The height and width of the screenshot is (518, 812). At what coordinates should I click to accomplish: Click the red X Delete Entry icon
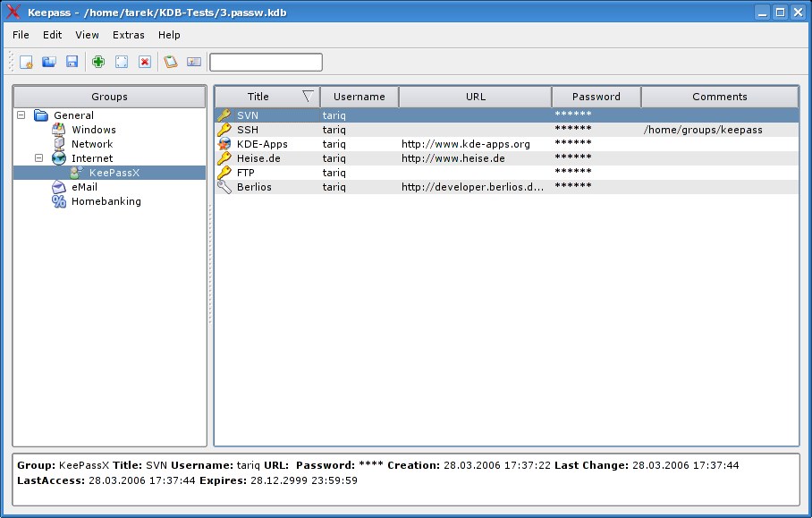(145, 62)
